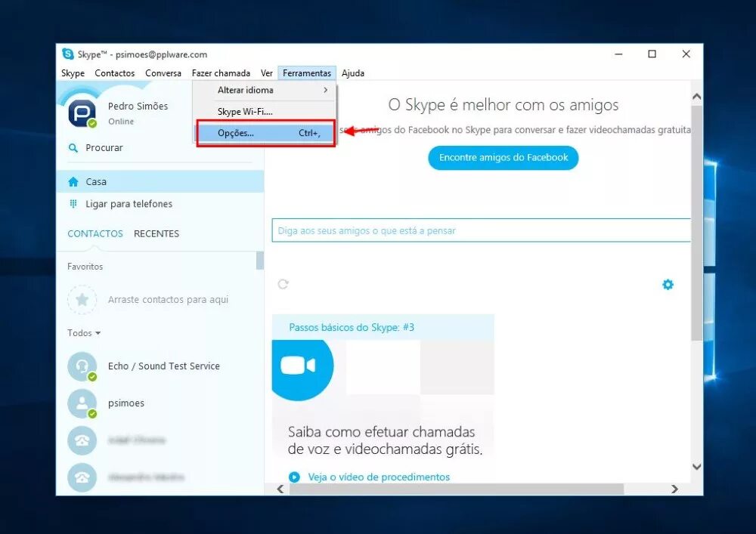Open feed settings gear icon
The image size is (756, 534).
coord(668,285)
